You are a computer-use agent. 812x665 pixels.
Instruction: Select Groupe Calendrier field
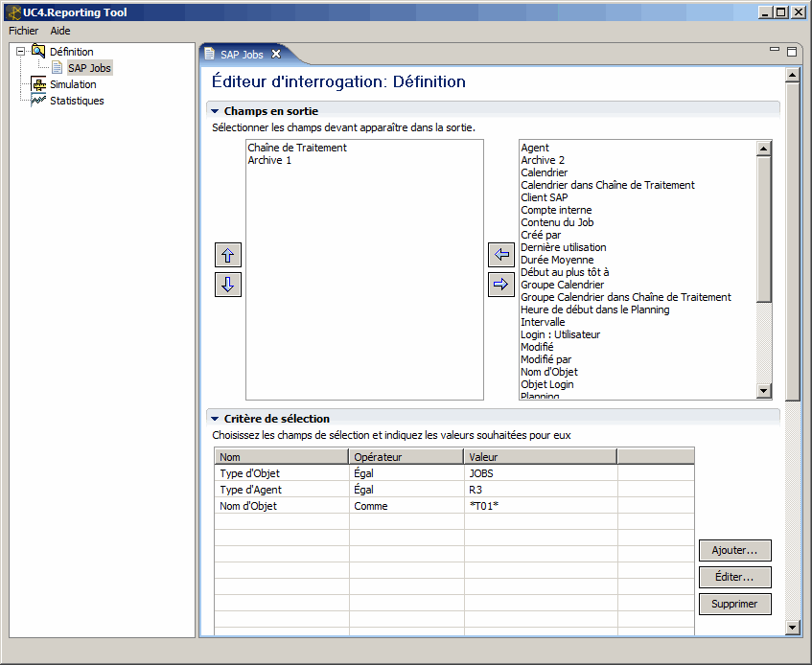pyautogui.click(x=563, y=285)
